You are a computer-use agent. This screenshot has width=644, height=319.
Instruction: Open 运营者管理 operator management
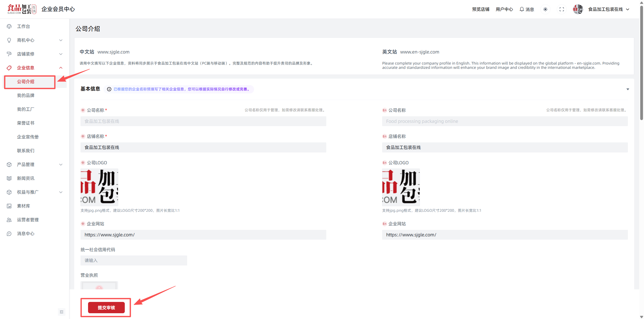[x=28, y=220]
